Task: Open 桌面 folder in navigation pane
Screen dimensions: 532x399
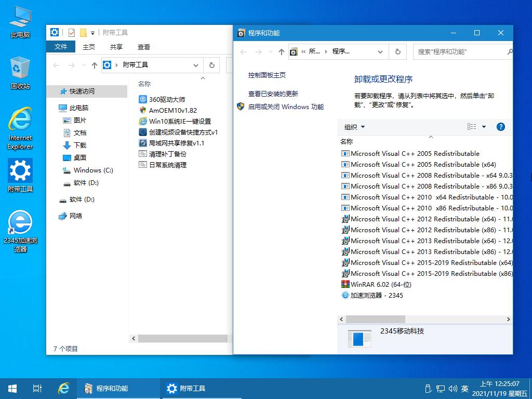Action: pos(75,158)
